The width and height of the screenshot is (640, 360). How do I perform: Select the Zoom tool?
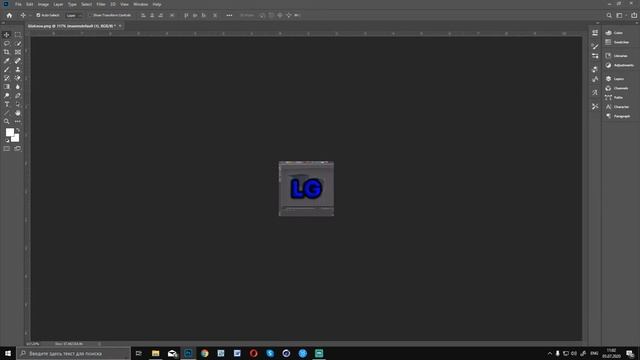click(x=7, y=122)
